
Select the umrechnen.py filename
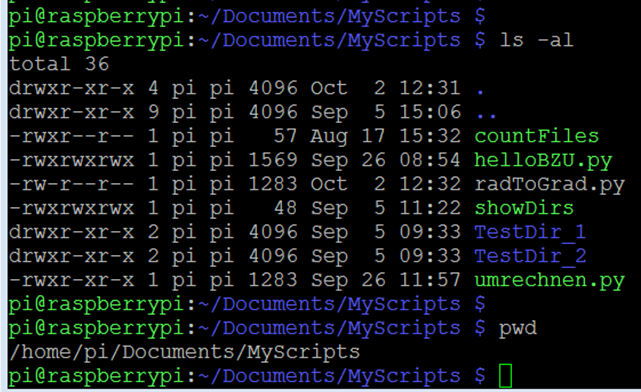coord(549,281)
